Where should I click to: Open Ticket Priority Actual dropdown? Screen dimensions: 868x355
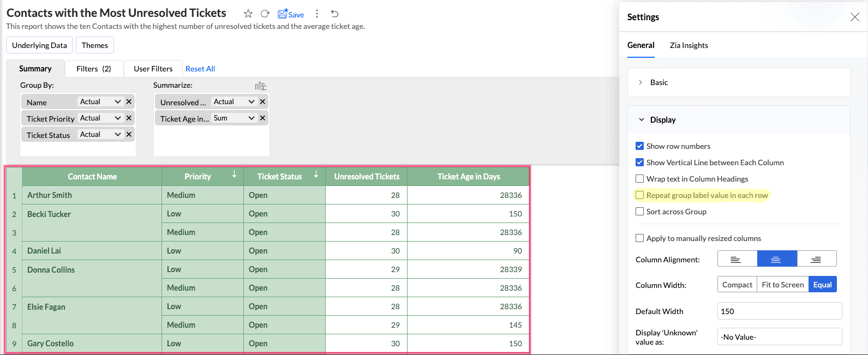100,118
